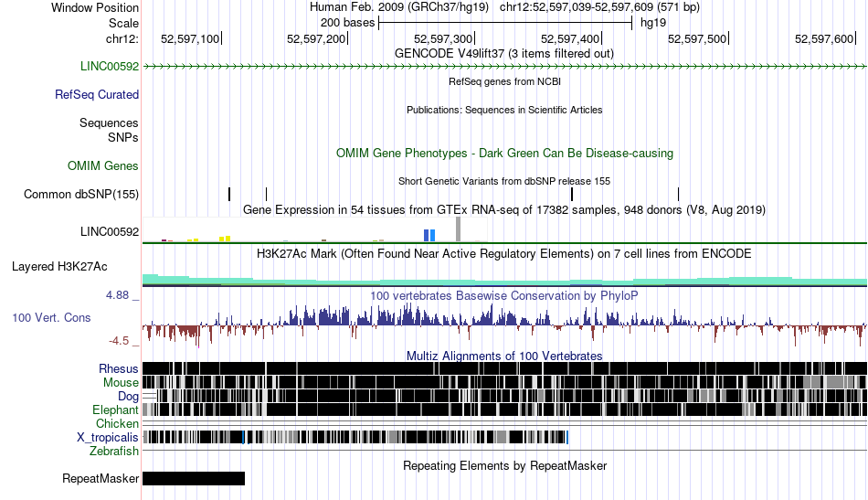Select the Mouse alignment row label
The image size is (868, 500).
tap(121, 383)
